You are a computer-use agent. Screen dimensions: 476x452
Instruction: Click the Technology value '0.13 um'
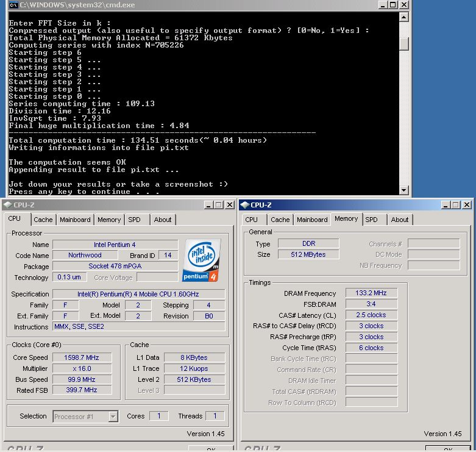point(69,277)
